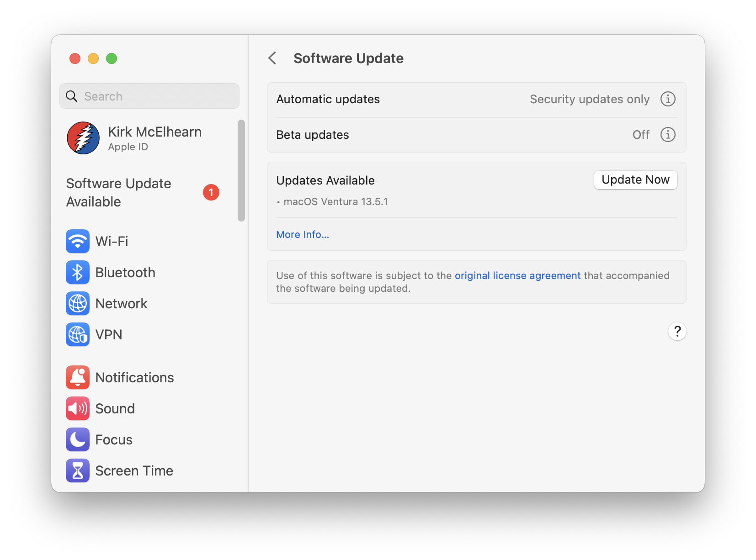Select the Bluetooth sidebar label
Screen dimensions: 756x560
coord(125,272)
